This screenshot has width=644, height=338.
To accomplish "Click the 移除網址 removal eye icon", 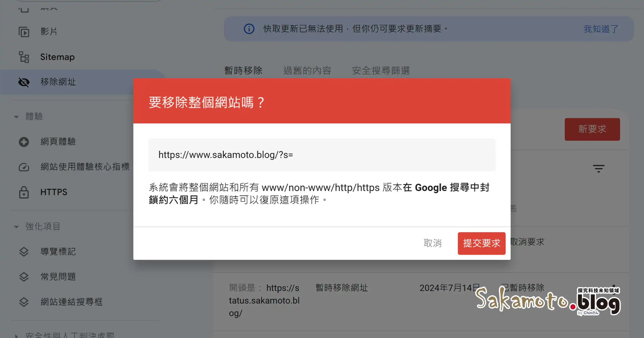I will 24,82.
